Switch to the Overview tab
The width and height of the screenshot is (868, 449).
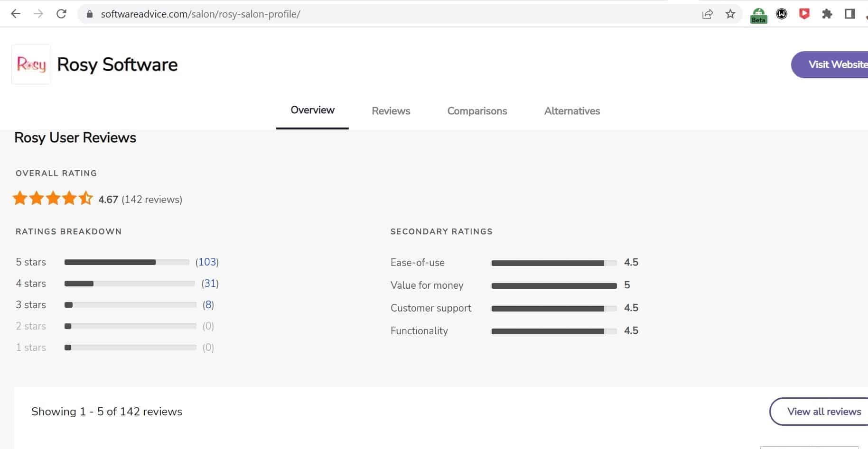(x=312, y=110)
